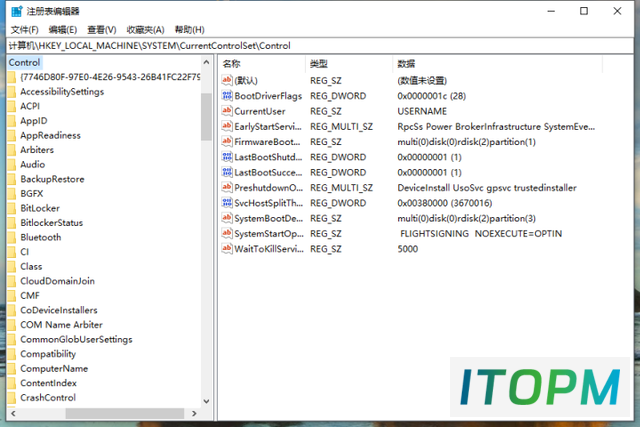
Task: Select the CoDeviceInstallers key
Action: click(x=59, y=310)
